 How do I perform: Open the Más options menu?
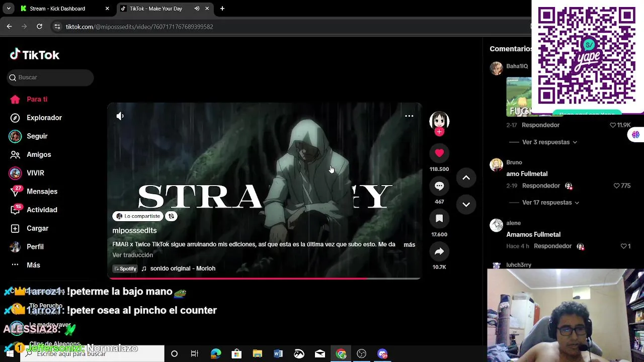[25, 265]
